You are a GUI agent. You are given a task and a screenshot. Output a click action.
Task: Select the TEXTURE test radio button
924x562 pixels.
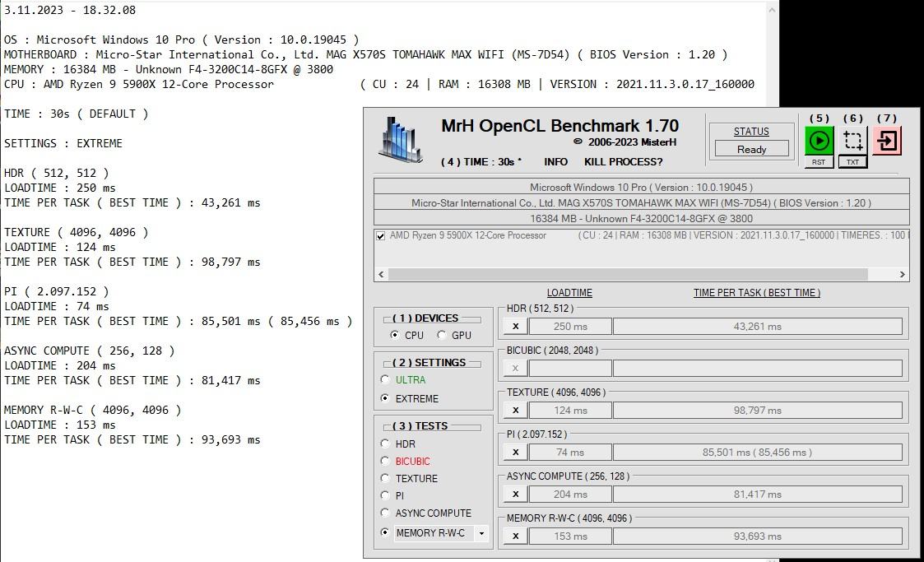click(x=385, y=478)
